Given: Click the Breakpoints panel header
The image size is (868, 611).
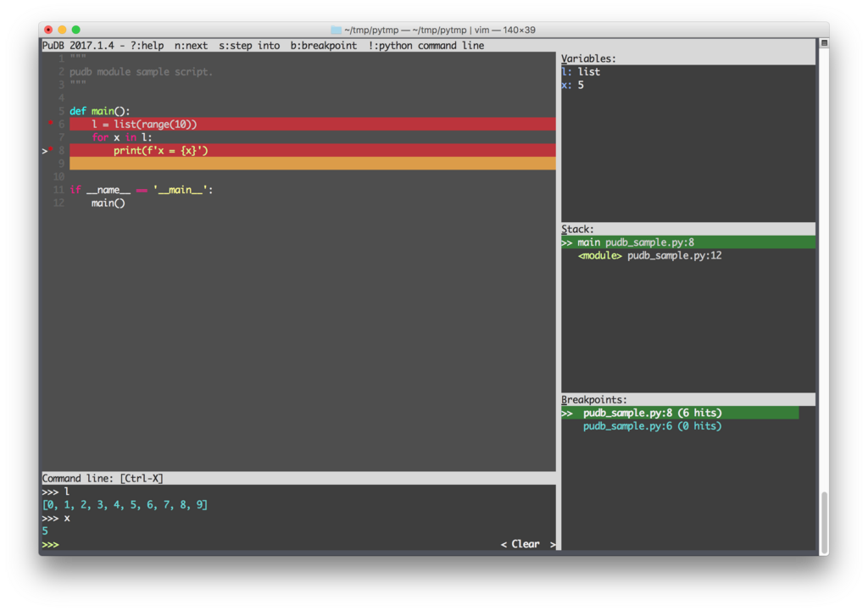Looking at the screenshot, I should (x=687, y=400).
